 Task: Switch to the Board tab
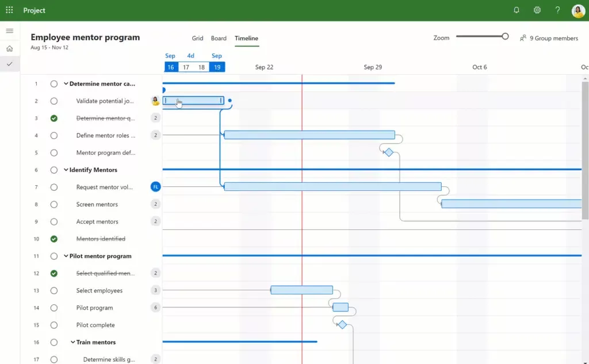tap(219, 38)
